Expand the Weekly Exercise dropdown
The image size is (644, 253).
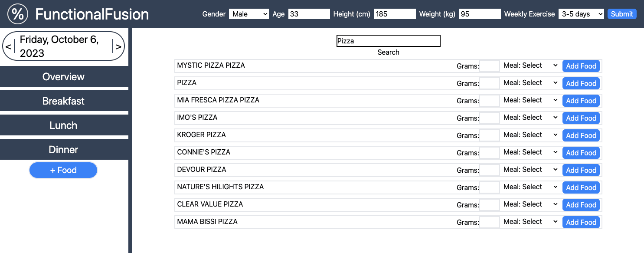[x=581, y=14]
